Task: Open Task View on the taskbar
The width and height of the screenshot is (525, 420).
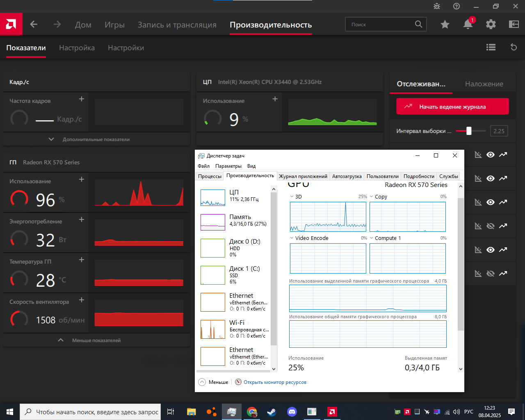Action: coord(171,412)
